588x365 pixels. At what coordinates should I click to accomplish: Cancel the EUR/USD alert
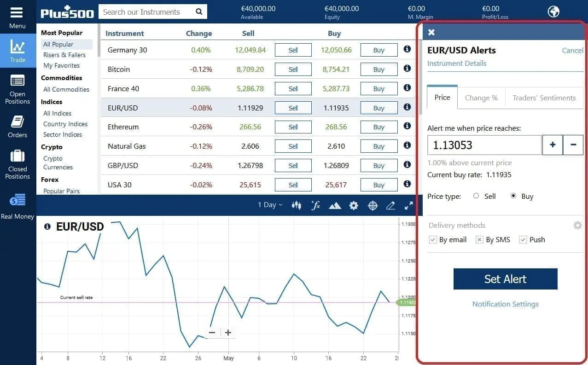[x=572, y=50]
